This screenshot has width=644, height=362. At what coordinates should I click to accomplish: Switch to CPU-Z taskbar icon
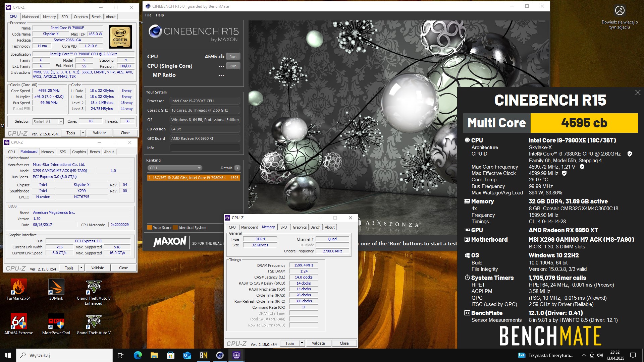click(236, 355)
